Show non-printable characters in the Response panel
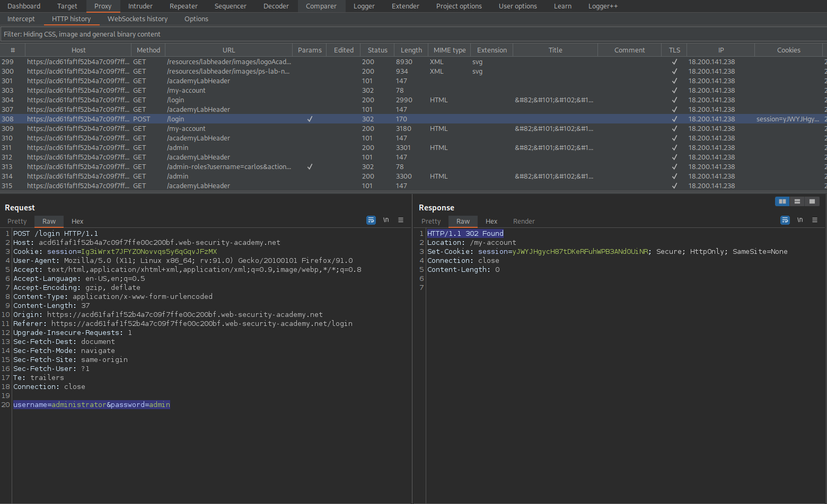The image size is (827, 504). click(x=800, y=220)
